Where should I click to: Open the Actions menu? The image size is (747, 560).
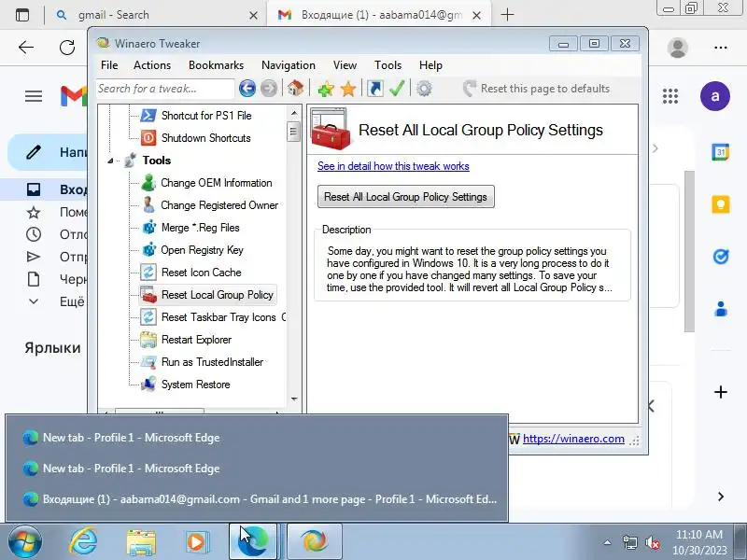(152, 65)
